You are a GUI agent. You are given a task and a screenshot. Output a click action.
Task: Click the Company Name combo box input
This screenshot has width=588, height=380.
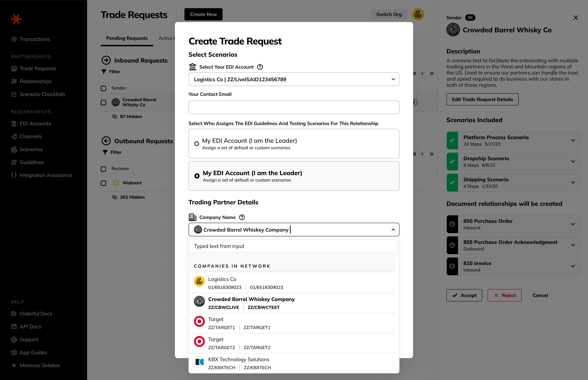(x=294, y=230)
